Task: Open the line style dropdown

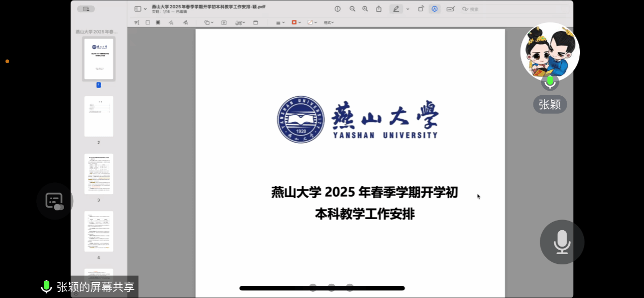Action: tap(281, 22)
